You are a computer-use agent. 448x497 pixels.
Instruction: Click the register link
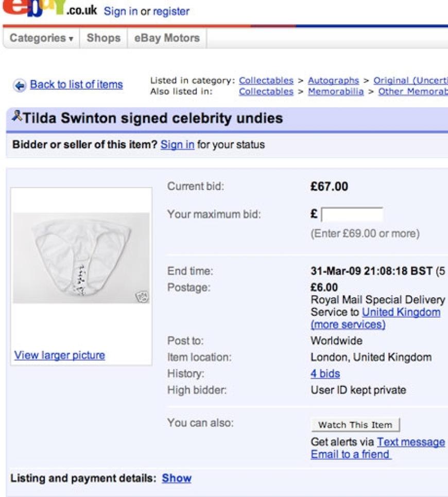(171, 11)
